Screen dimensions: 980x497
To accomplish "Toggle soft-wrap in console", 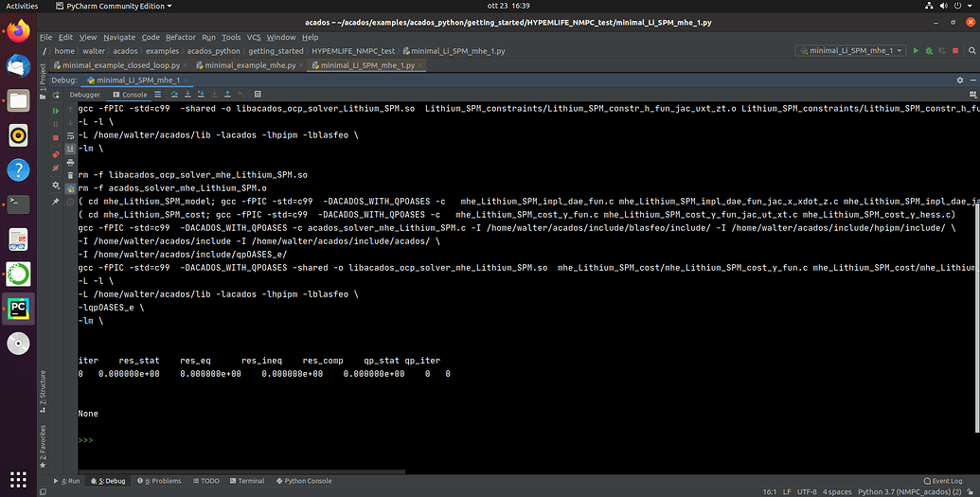I will coord(70,135).
